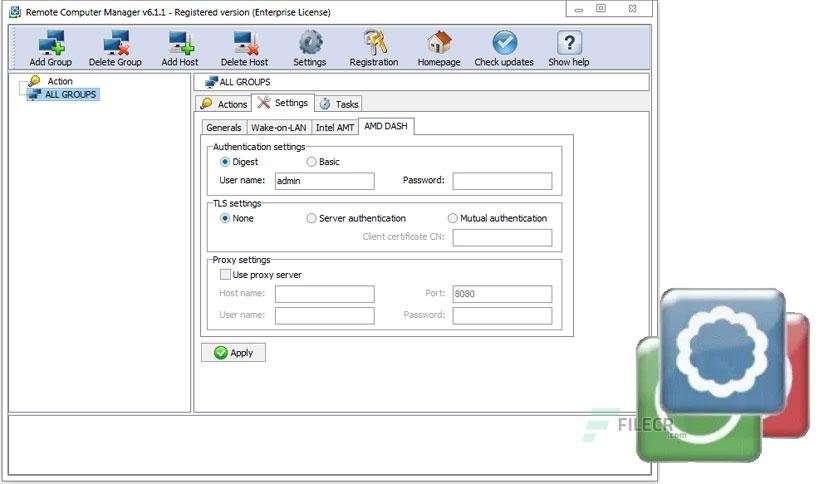836x484 pixels.
Task: Select Basic authentication radio button
Action: pos(311,162)
